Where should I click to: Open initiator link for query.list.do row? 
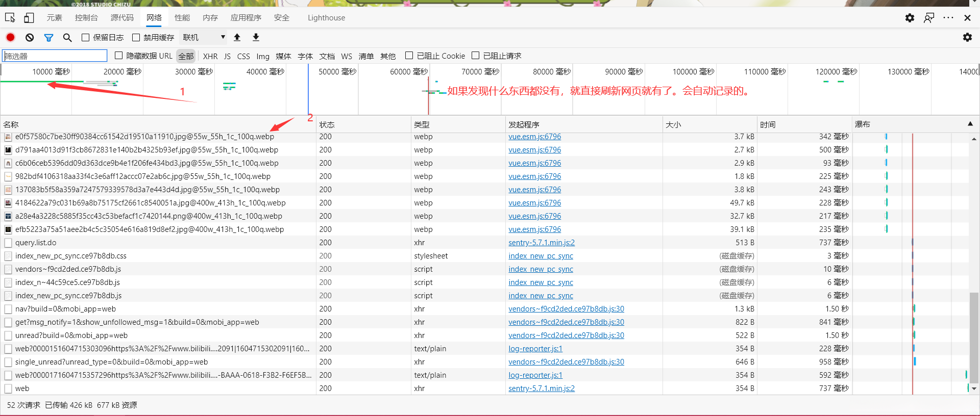542,243
